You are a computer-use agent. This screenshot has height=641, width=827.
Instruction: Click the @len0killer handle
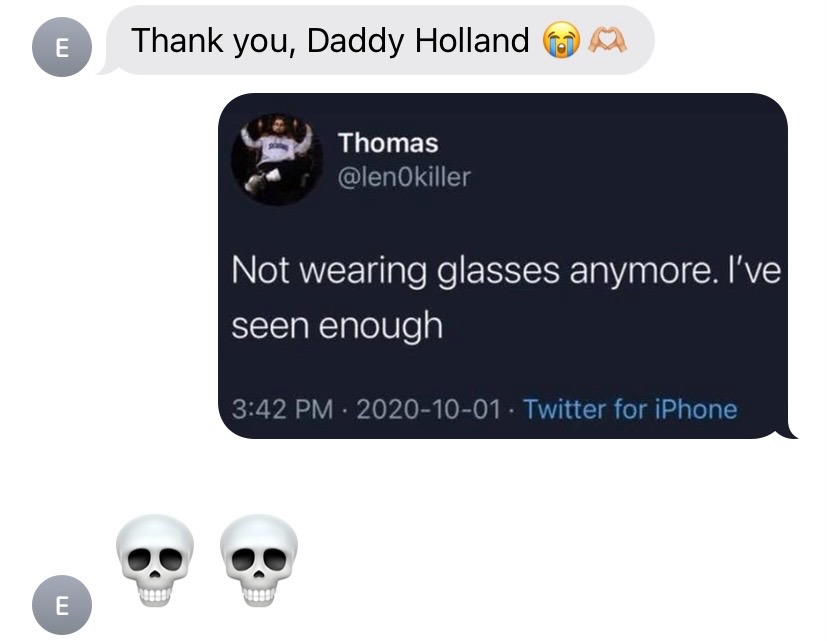[x=403, y=177]
